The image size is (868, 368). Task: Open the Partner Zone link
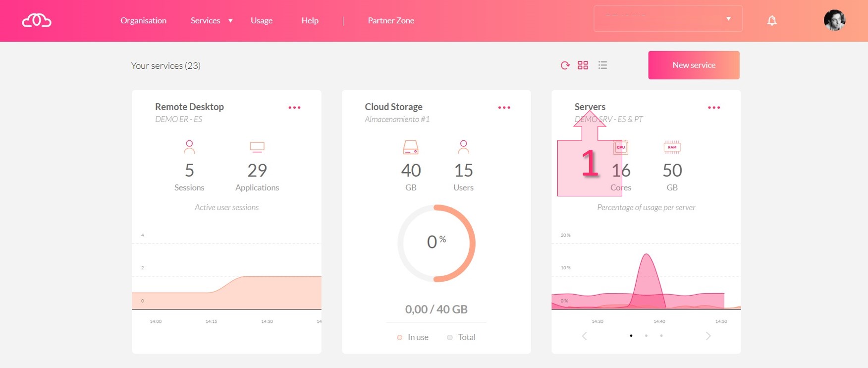(x=391, y=20)
